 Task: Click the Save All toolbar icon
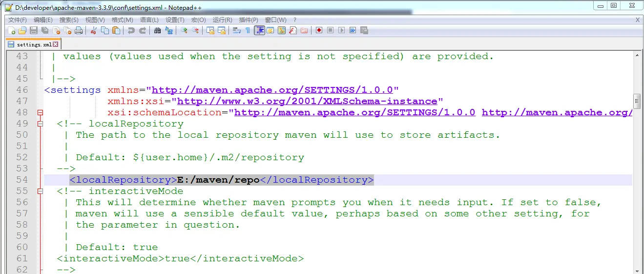click(45, 30)
